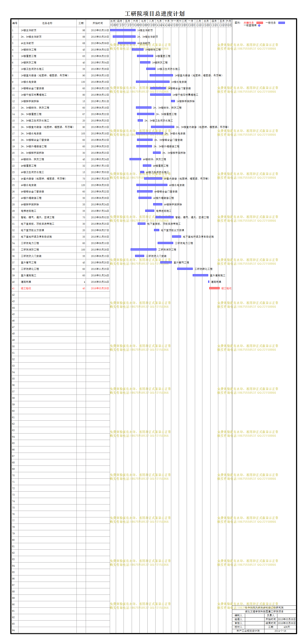Select the Gantt bar for 2#、3#楼脚手架拆除
The image size is (307, 644).
(x=157, y=153)
